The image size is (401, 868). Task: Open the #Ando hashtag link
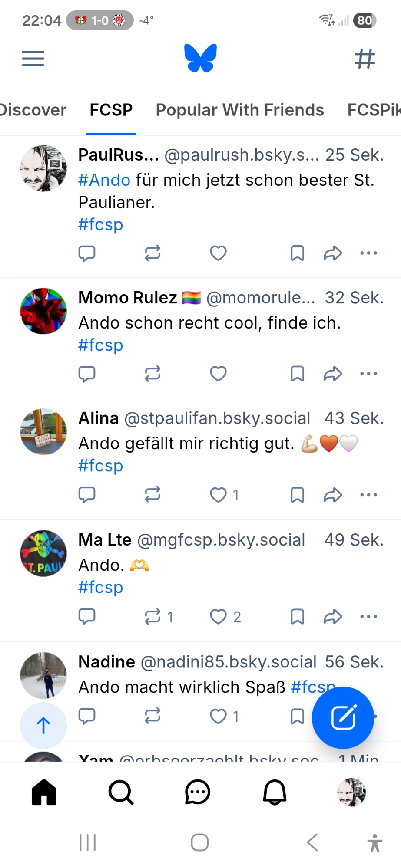tap(104, 180)
